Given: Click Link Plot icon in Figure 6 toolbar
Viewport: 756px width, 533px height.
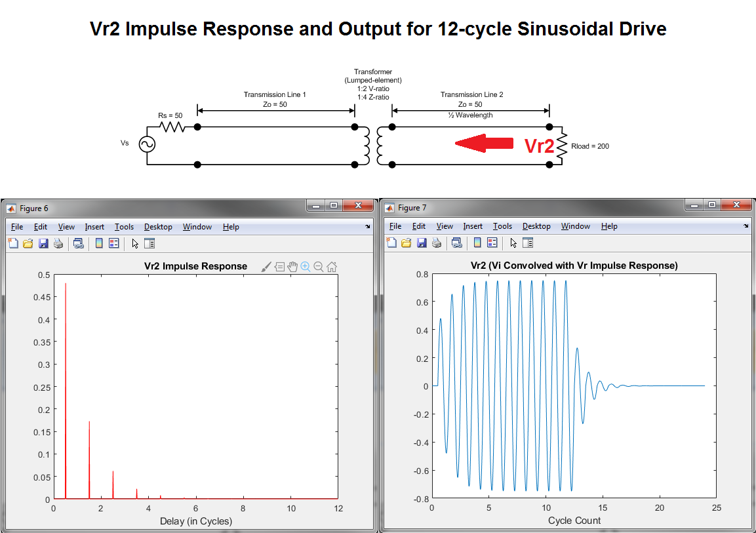Looking at the screenshot, I should pyautogui.click(x=78, y=244).
